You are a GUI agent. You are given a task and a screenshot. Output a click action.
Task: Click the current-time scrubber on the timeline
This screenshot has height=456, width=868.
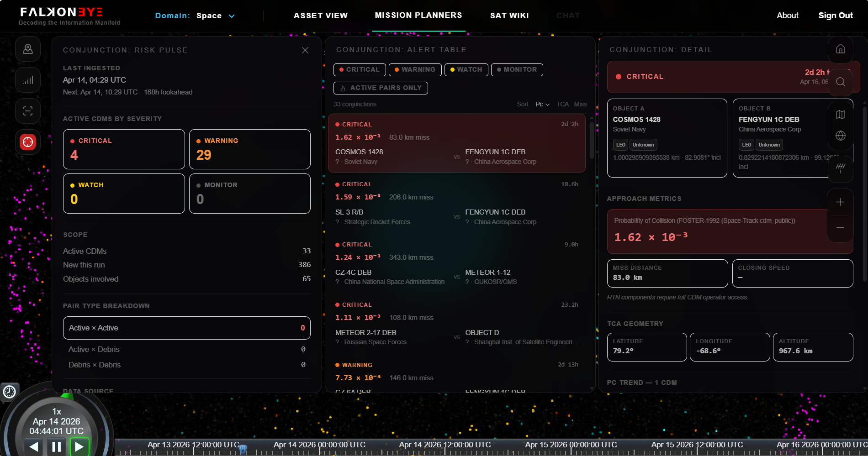(243, 450)
